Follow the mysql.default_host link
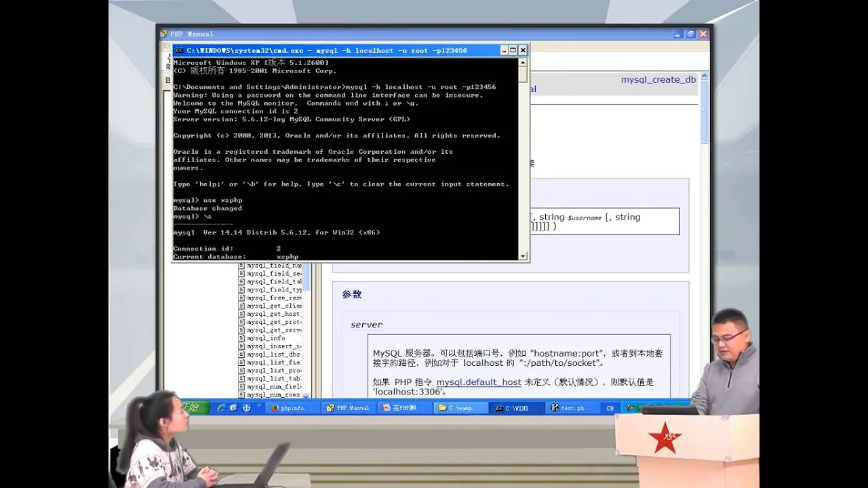This screenshot has width=868, height=488. (x=479, y=382)
